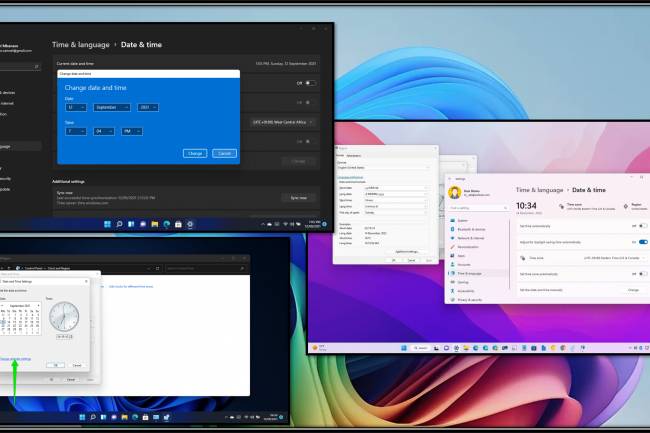Click refresh icon in Control Panel address bar
Screen dimensions: 650x433
158,269
